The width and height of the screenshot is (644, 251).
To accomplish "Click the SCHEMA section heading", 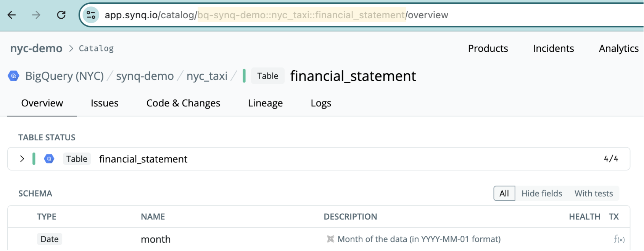I will point(35,193).
